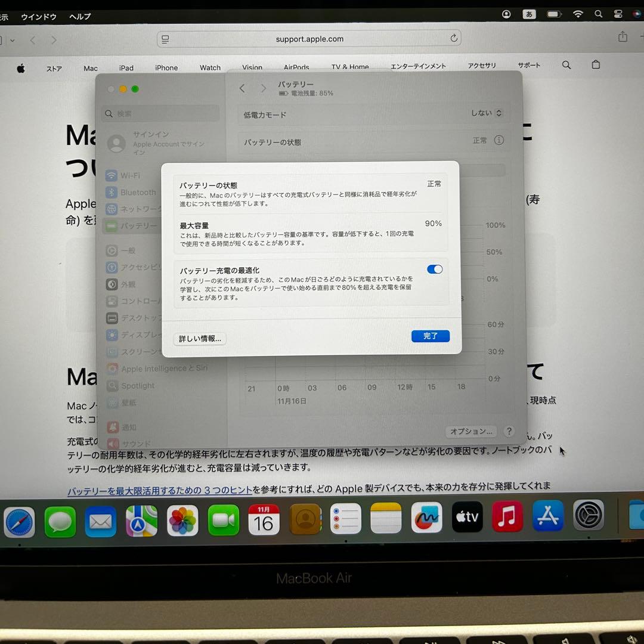Select the バッテリー sidebar item
644x644 pixels.
coord(137,226)
